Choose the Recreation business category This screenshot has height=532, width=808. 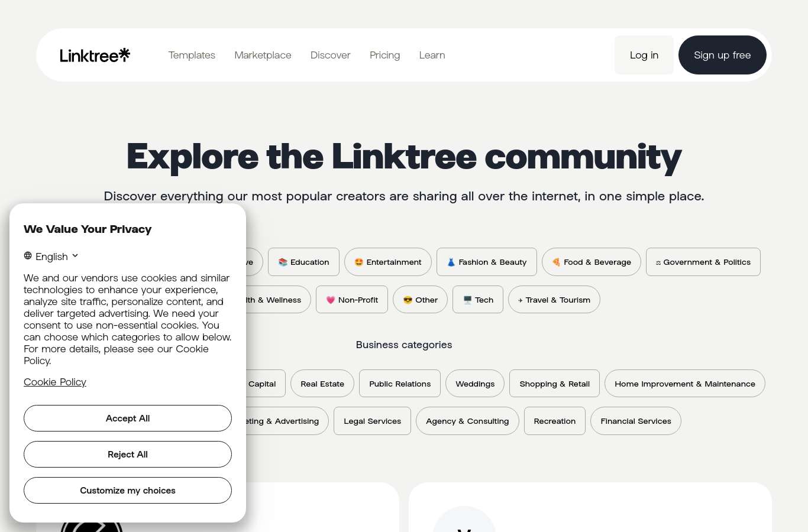coord(555,421)
